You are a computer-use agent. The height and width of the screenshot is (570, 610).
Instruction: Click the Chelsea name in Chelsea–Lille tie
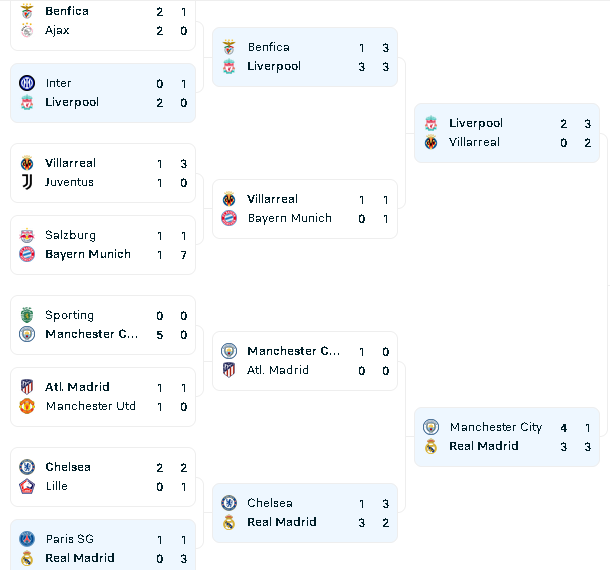click(x=68, y=467)
